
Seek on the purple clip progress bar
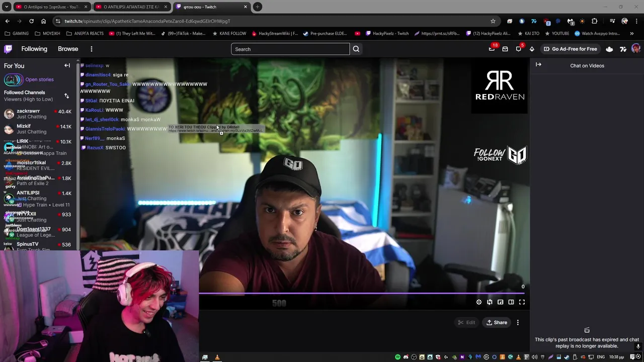tap(361, 293)
